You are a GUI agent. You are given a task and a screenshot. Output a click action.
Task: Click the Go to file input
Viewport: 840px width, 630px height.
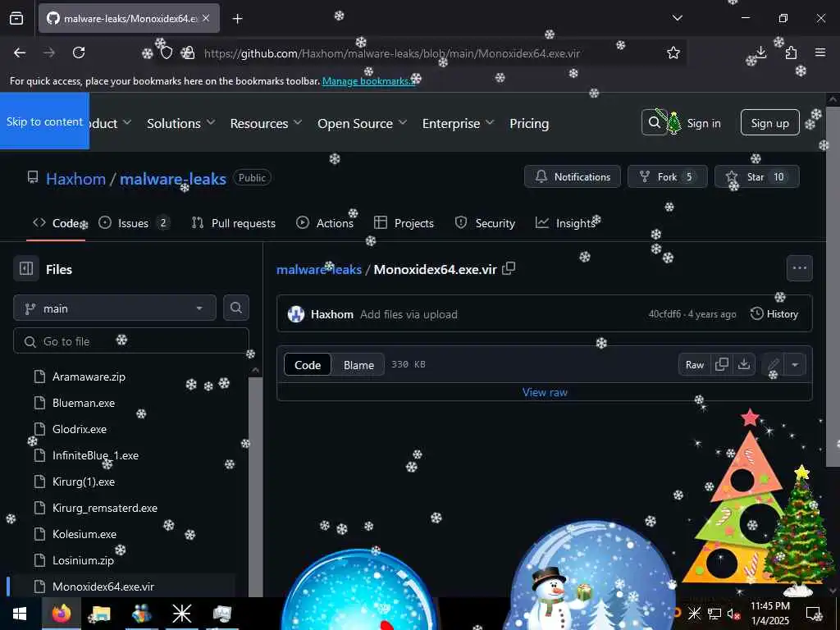tap(131, 341)
